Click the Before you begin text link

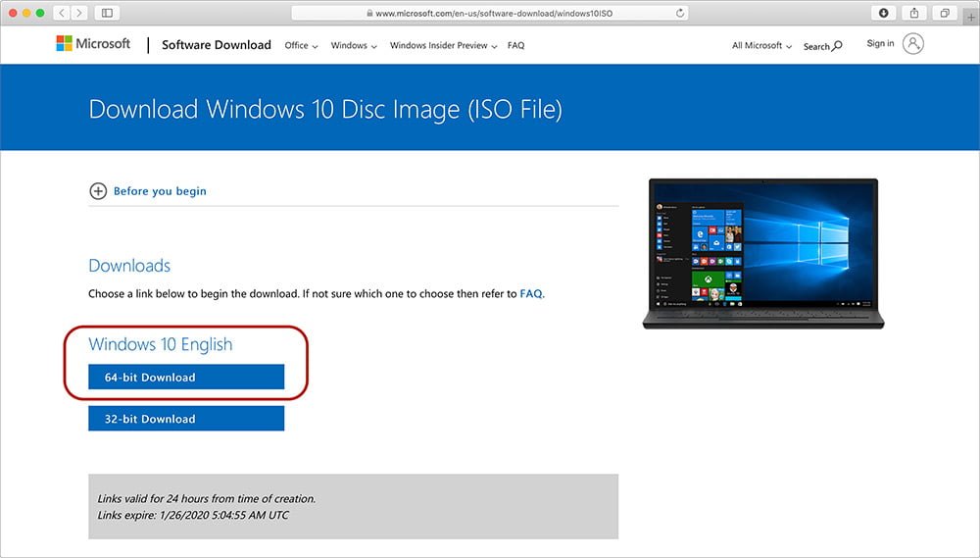160,191
